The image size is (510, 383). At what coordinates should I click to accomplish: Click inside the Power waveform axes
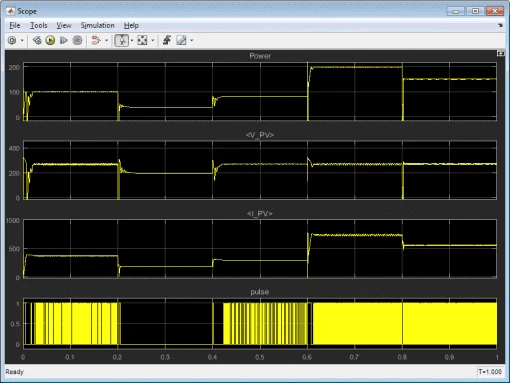click(260, 91)
